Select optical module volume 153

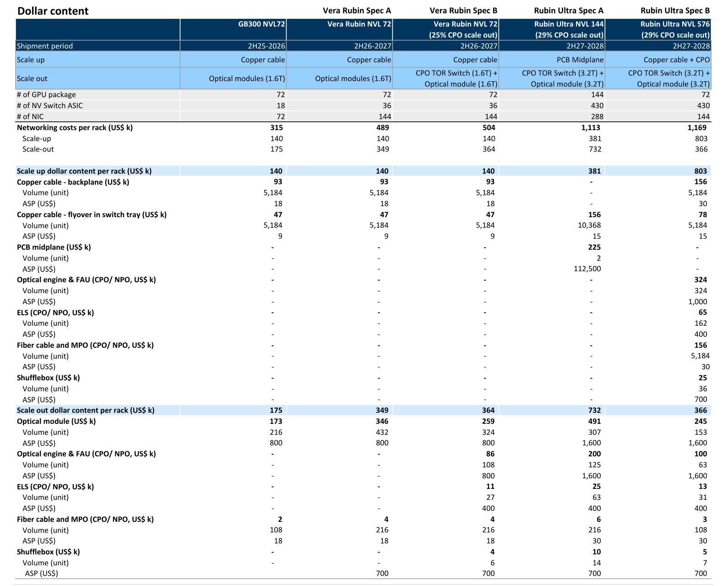click(x=701, y=432)
